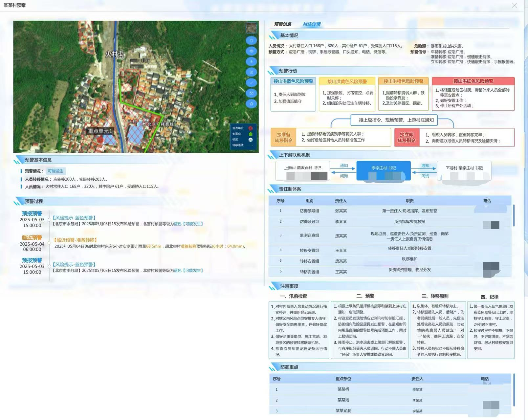Click the edit pencil icon on map
The width and height of the screenshot is (528, 420).
click(x=251, y=72)
